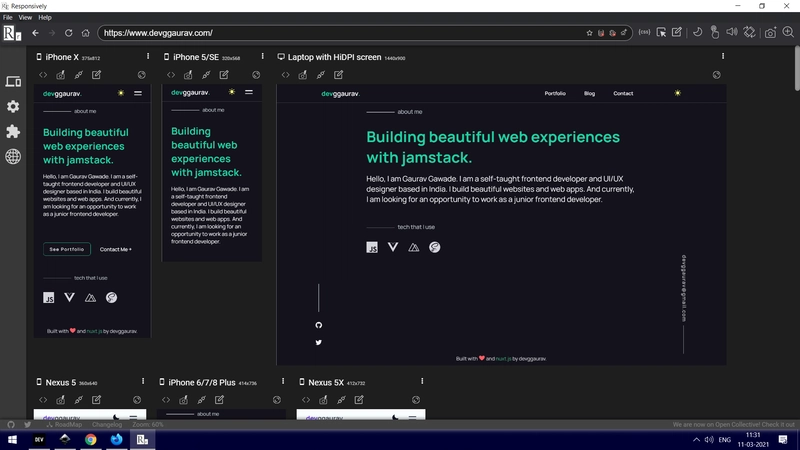This screenshot has width=800, height=450.
Task: Click See Portfolio button in iPhone X preview
Action: (x=67, y=249)
